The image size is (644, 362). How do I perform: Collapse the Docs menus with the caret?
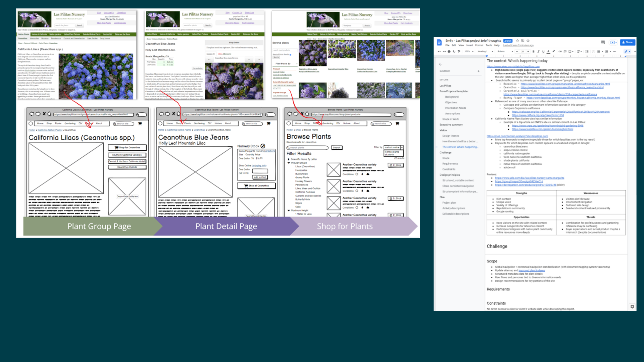635,51
